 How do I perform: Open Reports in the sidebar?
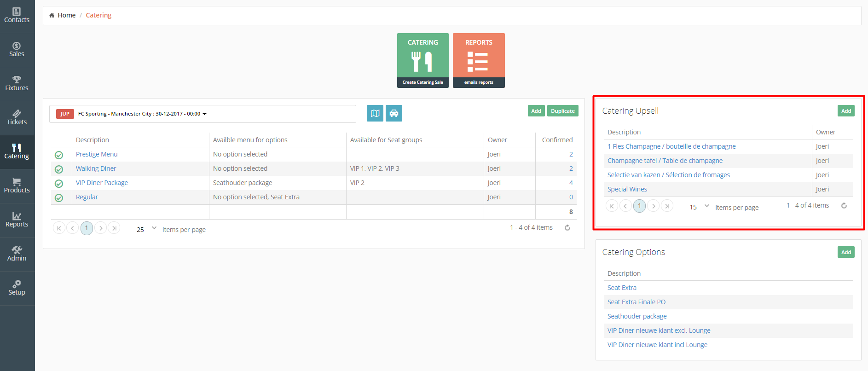pyautogui.click(x=17, y=220)
